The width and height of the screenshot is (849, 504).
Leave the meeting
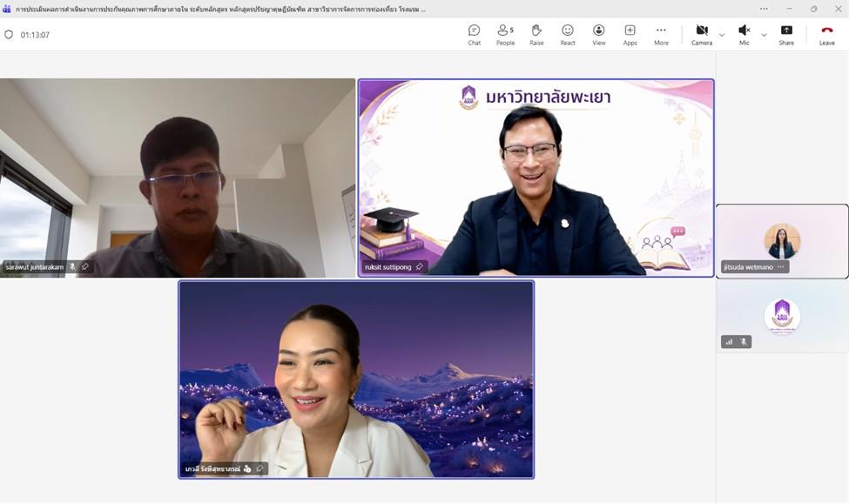[827, 35]
